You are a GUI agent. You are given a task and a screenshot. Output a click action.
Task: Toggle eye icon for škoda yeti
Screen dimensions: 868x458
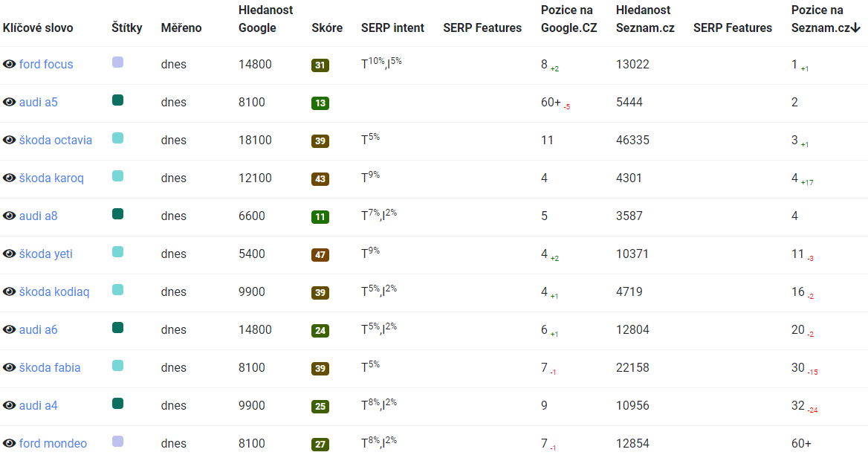coord(9,254)
